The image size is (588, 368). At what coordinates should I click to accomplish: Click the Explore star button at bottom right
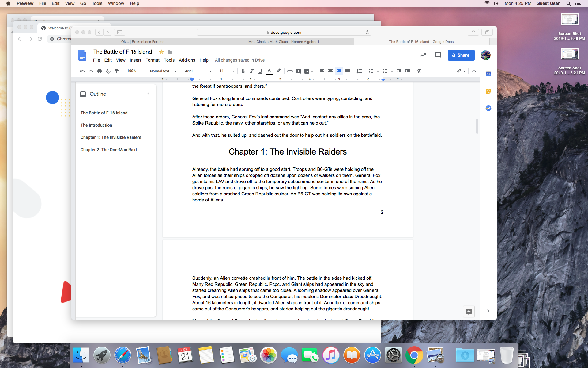coord(469,311)
